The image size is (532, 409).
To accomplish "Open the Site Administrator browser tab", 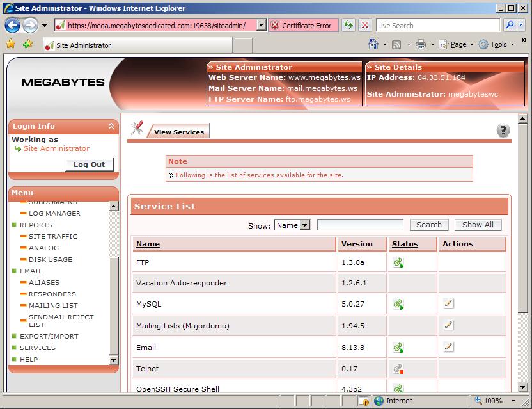I will (x=137, y=45).
